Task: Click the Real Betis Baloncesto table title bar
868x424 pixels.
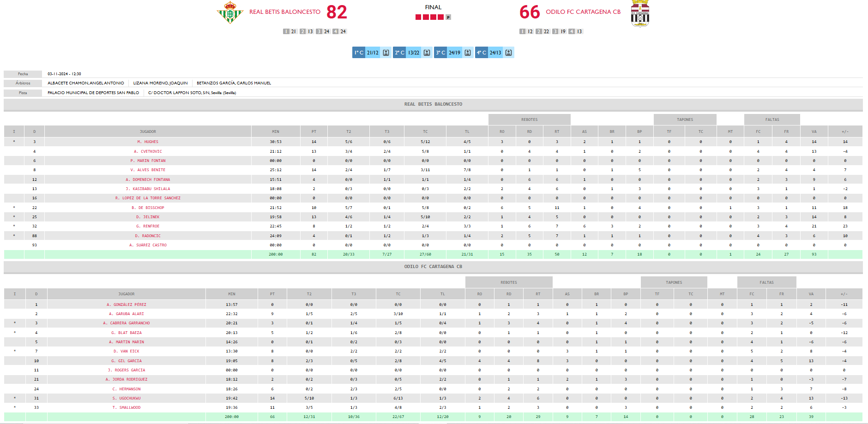Action: point(433,104)
